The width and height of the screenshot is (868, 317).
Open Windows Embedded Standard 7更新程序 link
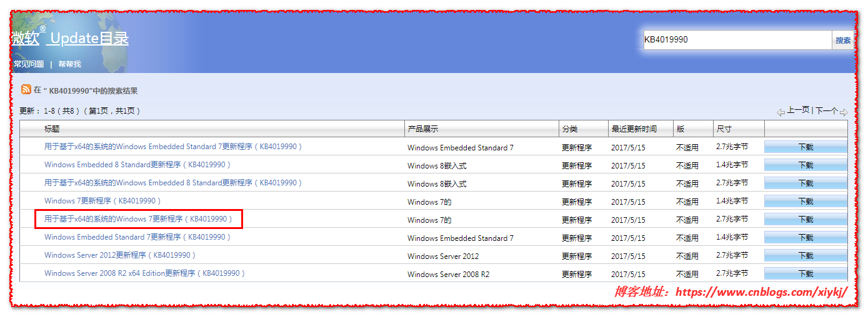point(137,237)
